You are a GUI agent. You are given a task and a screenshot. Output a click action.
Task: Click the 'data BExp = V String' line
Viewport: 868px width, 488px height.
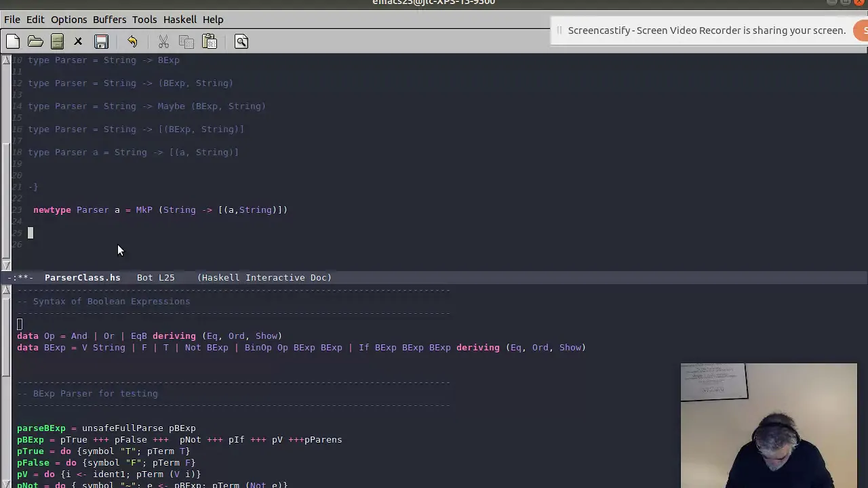302,348
